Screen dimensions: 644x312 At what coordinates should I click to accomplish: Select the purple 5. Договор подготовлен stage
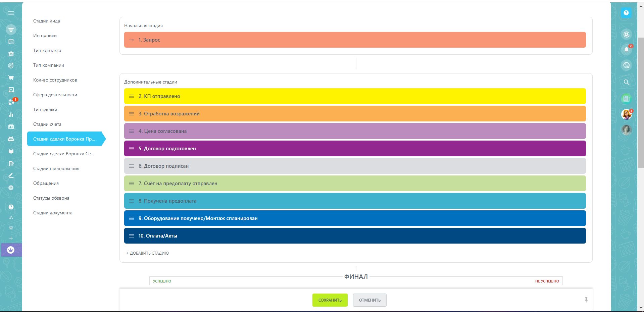(x=355, y=149)
